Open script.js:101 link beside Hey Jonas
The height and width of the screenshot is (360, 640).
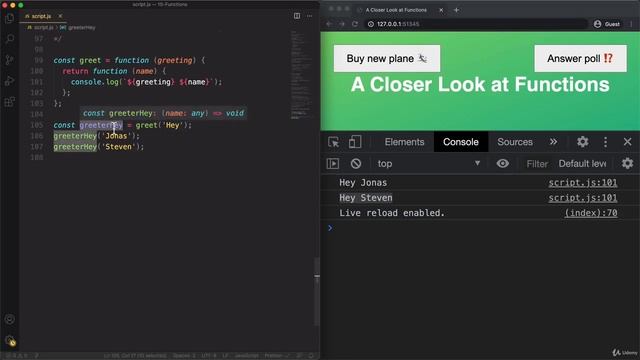click(x=582, y=183)
